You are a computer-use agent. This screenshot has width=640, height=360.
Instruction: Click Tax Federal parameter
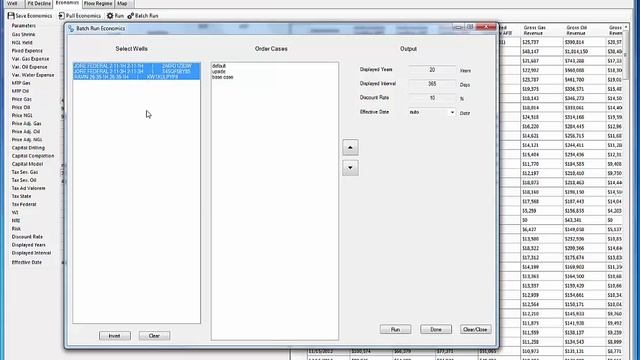point(24,204)
